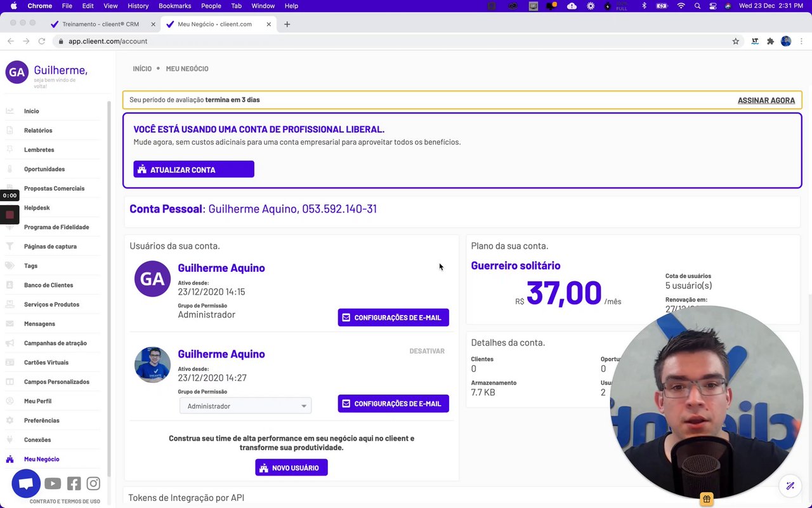Click the Páginas de captura funnel icon
Screen dimensions: 812x508
pos(10,246)
